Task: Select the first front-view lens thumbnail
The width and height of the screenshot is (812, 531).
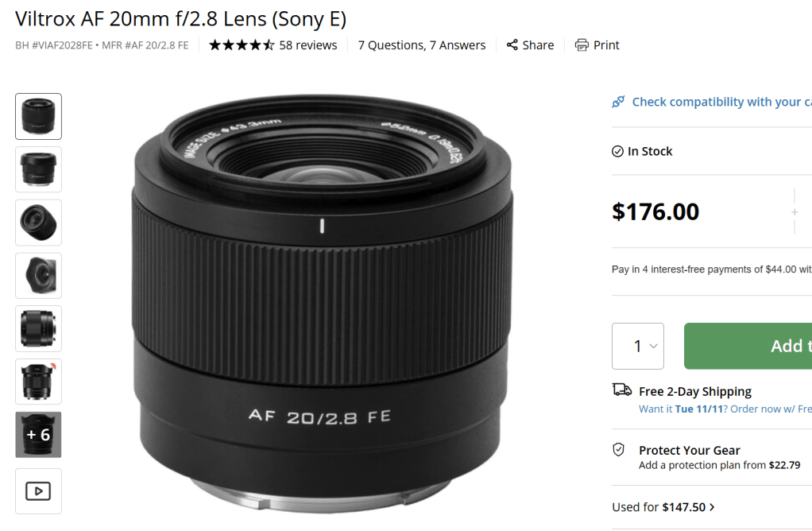Action: 38,116
